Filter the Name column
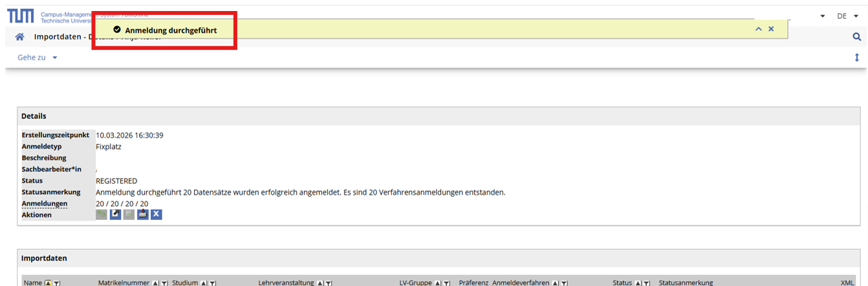 (57, 283)
